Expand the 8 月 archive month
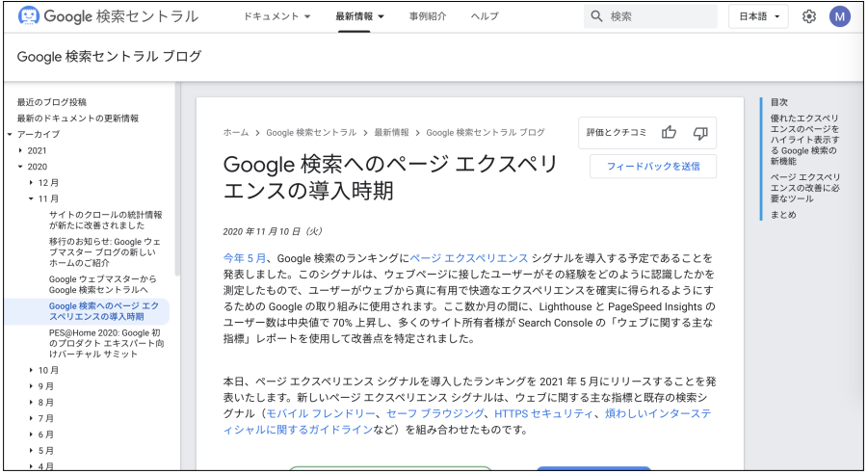This screenshot has height=474, width=868. click(31, 402)
